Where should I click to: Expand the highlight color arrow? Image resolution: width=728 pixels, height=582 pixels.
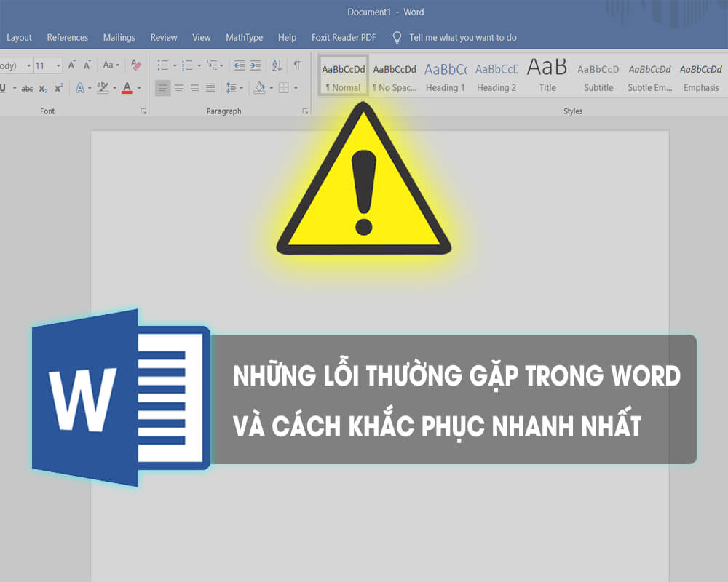115,88
